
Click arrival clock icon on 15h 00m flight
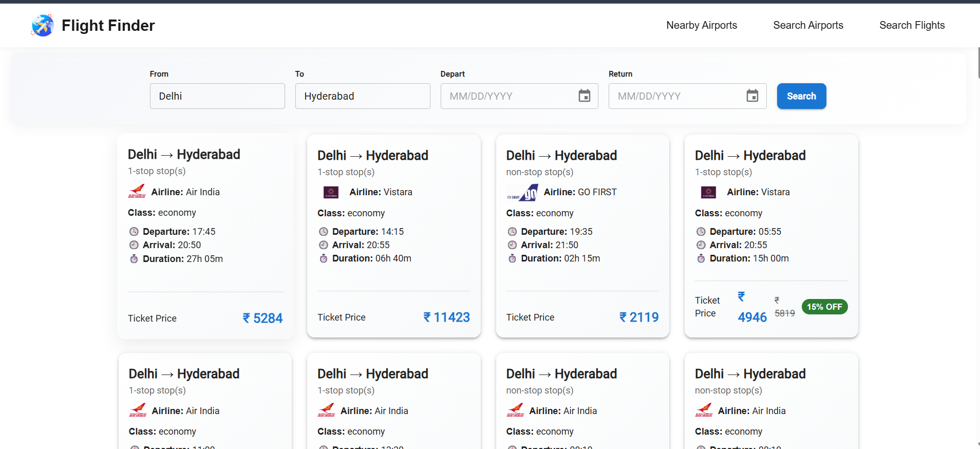[x=701, y=245]
